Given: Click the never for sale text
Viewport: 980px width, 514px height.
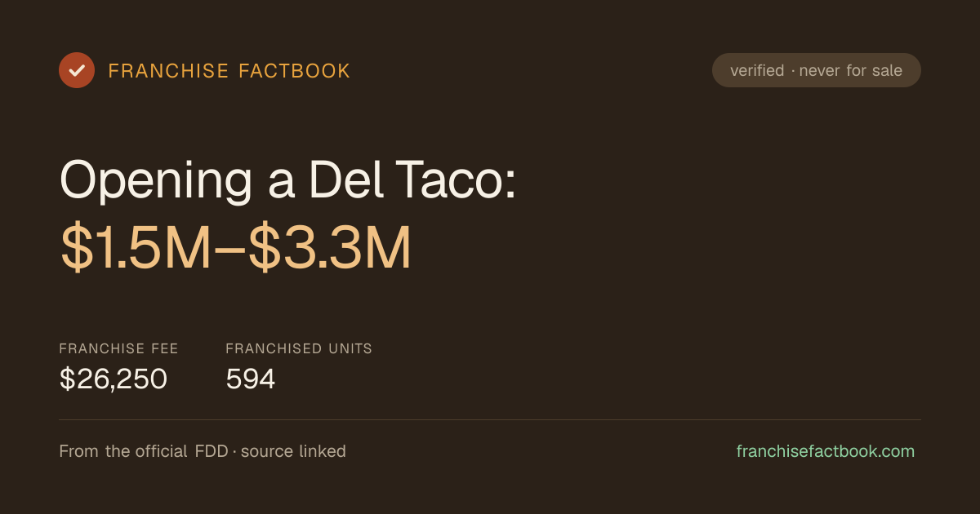Looking at the screenshot, I should pyautogui.click(x=851, y=70).
